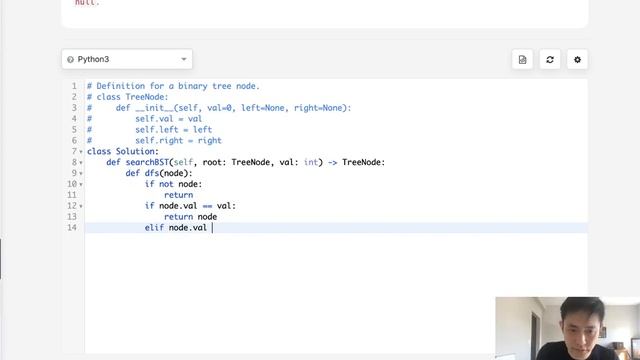Click the 'searchBST' function name
The height and width of the screenshot is (360, 640).
click(x=147, y=162)
